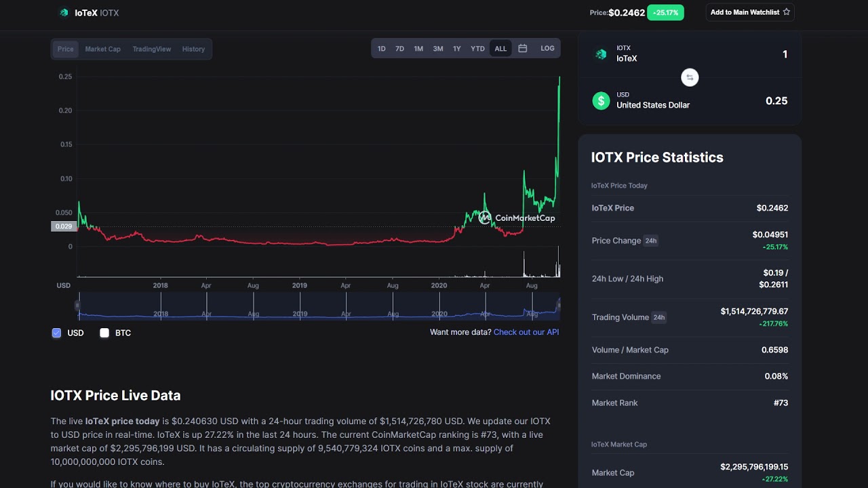Click the United States Dollar label
Screen dimensions: 868x488
click(x=653, y=105)
